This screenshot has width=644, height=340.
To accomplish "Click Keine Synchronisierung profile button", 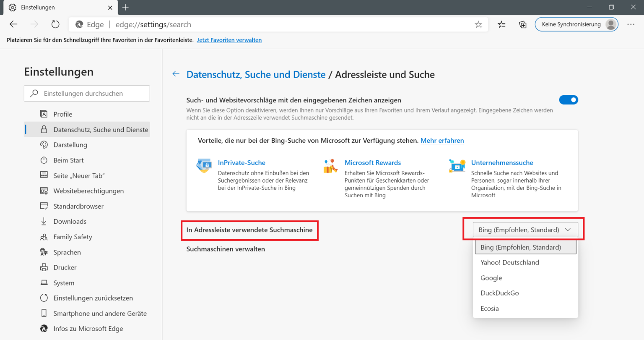I will point(576,24).
